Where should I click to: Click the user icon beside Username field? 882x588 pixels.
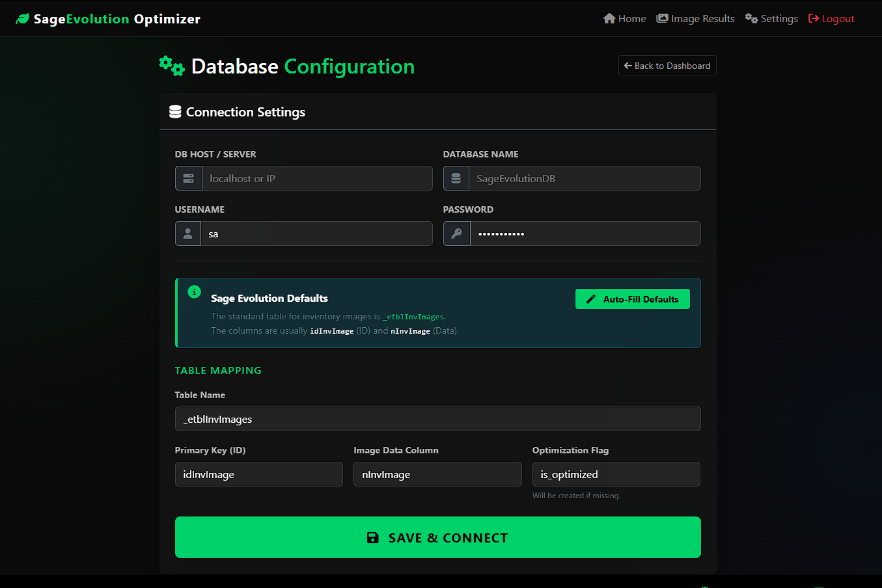pos(188,234)
